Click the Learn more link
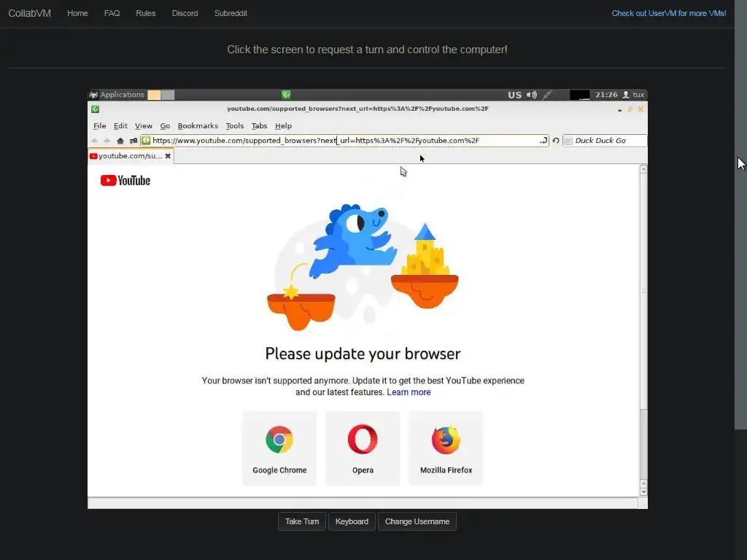Image resolution: width=747 pixels, height=560 pixels. [409, 392]
